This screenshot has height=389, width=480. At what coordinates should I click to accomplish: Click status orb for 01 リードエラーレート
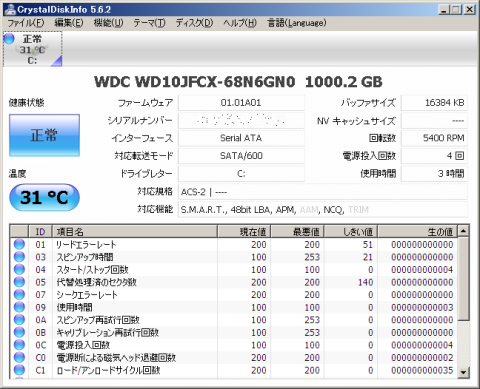tap(19, 244)
